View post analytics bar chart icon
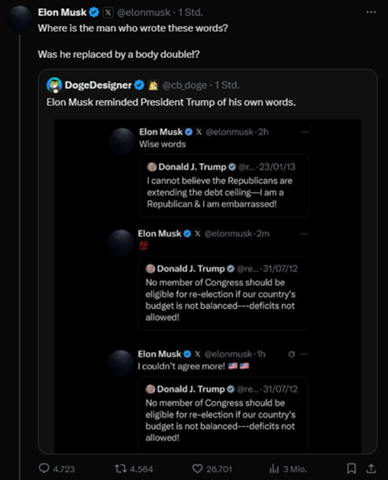 (274, 469)
